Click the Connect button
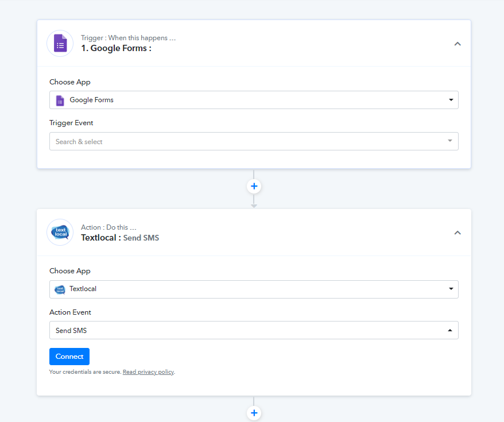 69,357
